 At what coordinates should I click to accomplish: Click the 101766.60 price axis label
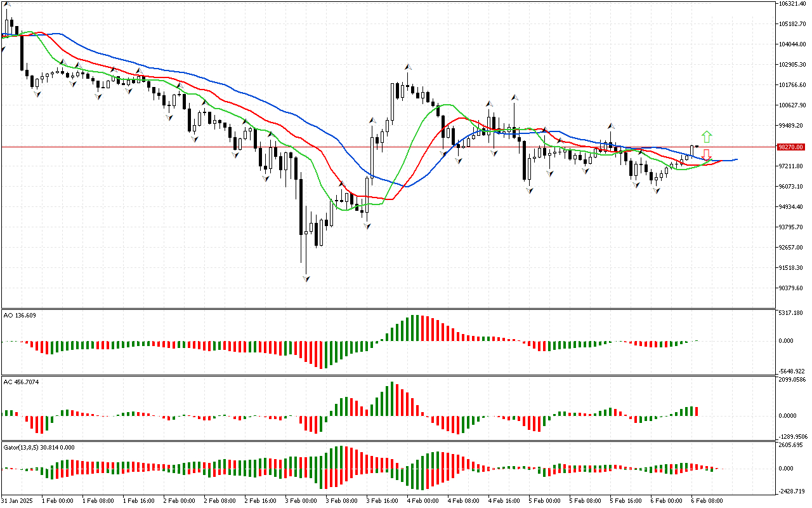[x=792, y=85]
